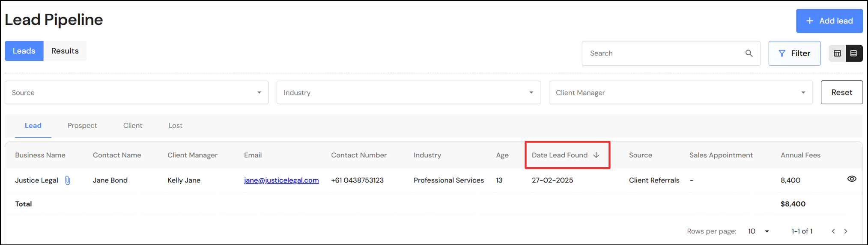The image size is (868, 245).
Task: Show the Results view
Action: tap(65, 51)
